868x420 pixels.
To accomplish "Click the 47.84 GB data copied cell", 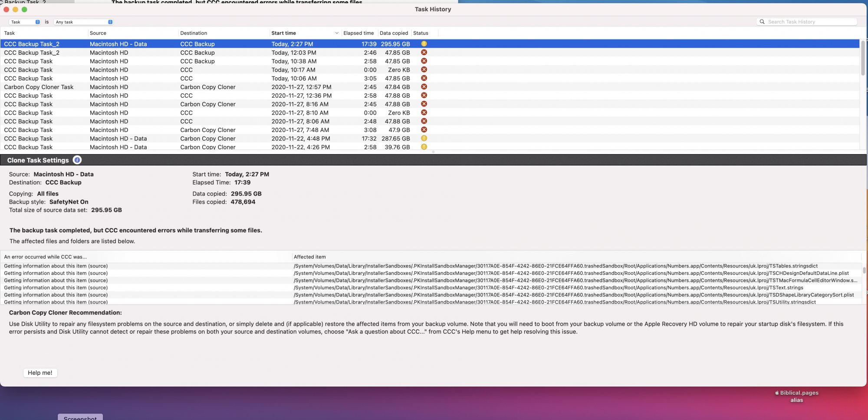I will pyautogui.click(x=397, y=87).
